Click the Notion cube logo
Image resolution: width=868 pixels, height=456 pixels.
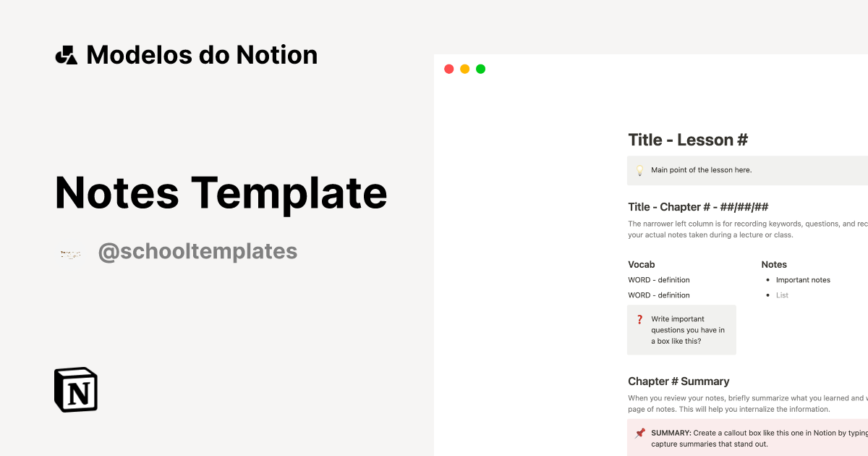coord(76,389)
